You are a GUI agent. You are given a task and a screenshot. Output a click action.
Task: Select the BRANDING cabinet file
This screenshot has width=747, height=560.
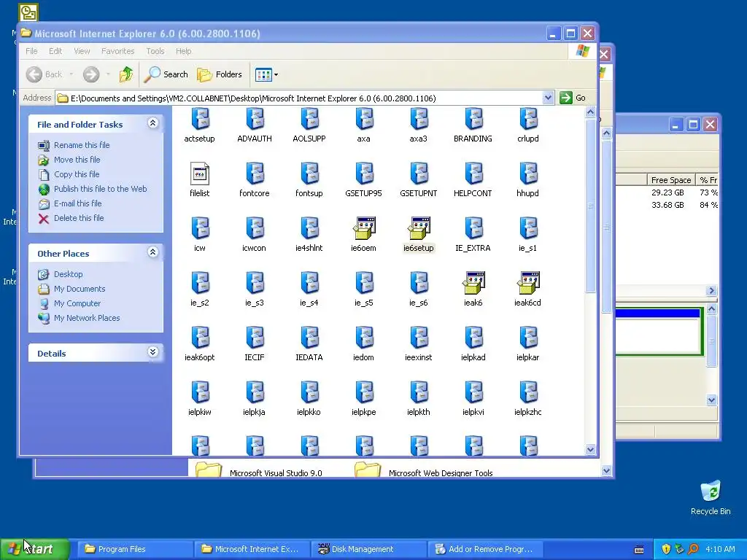(473, 125)
